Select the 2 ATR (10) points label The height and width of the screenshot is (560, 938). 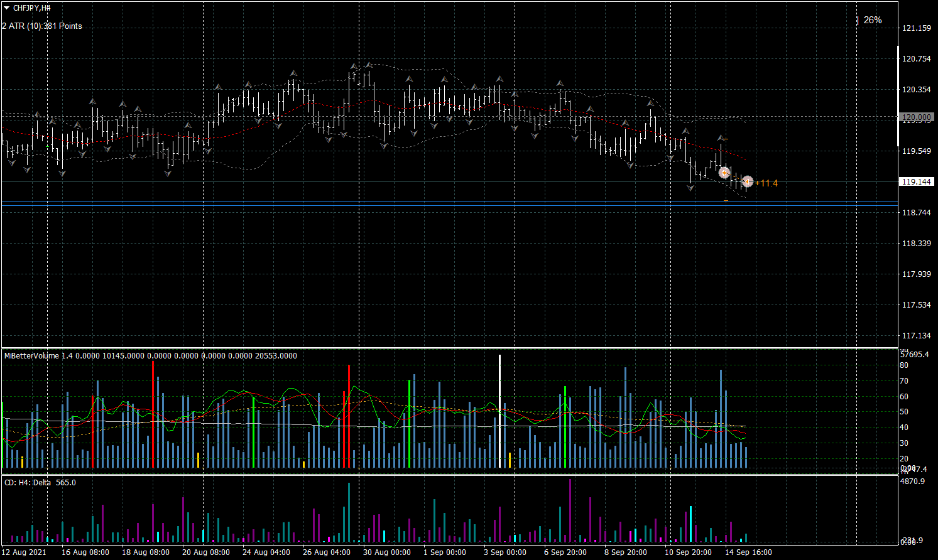coord(42,26)
